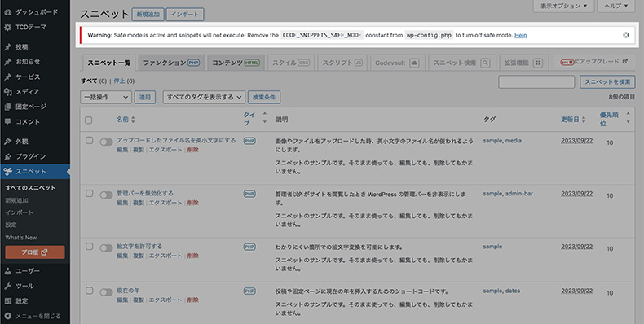This screenshot has height=324, width=644.
Task: Click the pin icon beside お知らせ
Action: (x=8, y=62)
